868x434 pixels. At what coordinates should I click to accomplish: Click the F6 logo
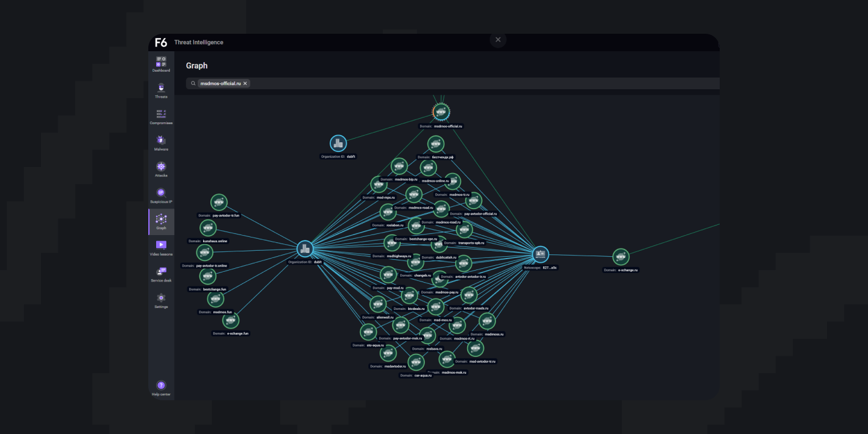point(161,42)
